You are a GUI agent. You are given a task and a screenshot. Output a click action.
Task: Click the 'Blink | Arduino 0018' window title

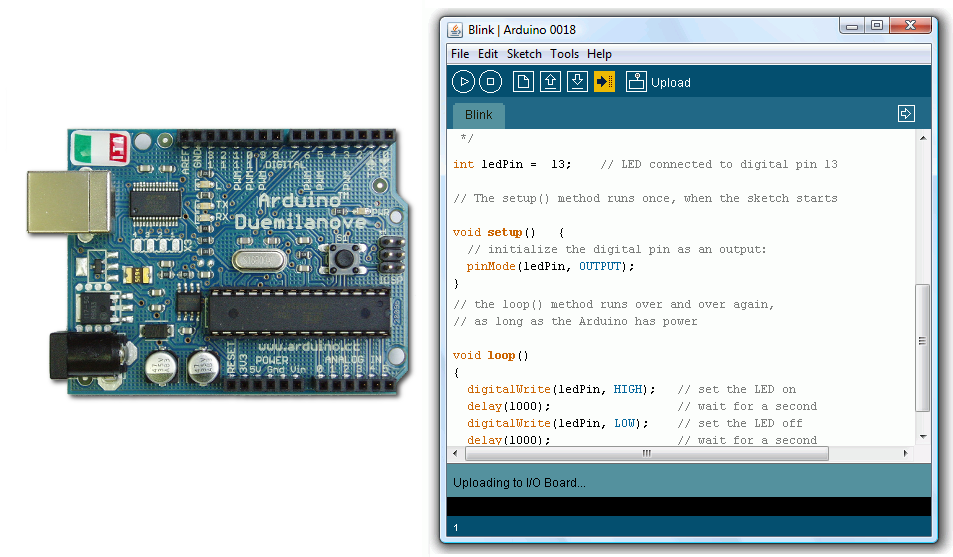pos(521,30)
